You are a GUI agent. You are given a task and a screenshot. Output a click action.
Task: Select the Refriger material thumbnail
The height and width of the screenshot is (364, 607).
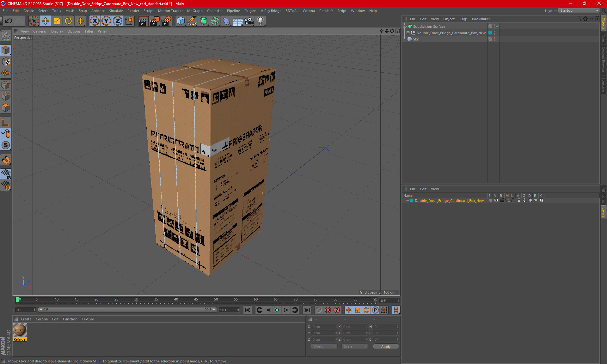20,331
